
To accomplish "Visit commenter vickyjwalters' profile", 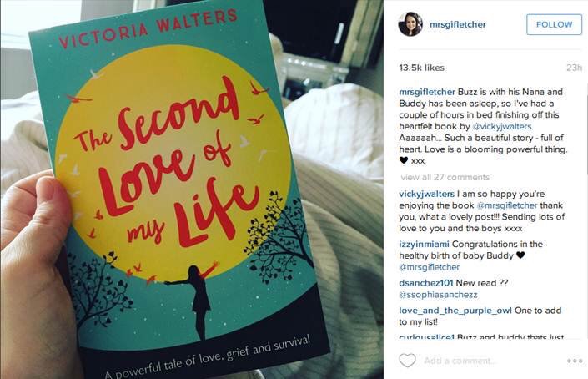I will 426,194.
